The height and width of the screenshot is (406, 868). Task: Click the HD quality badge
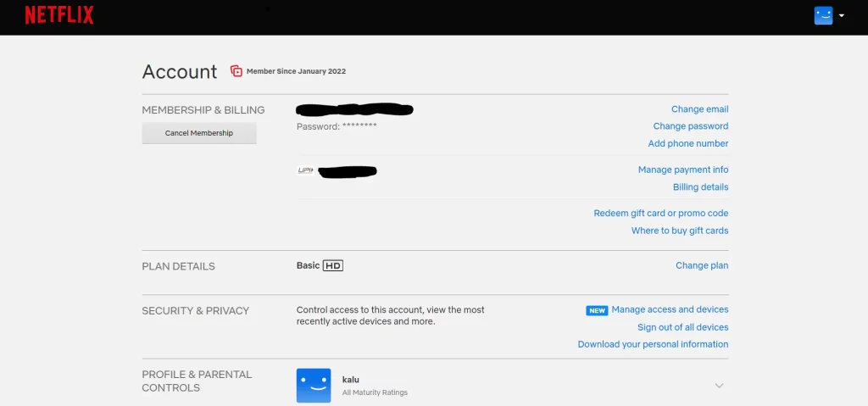[333, 266]
